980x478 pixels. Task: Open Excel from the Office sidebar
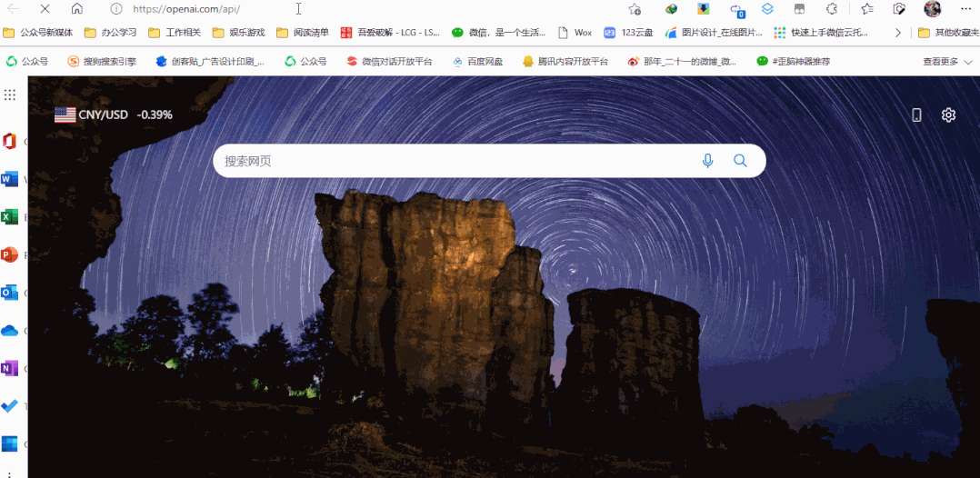(x=10, y=216)
